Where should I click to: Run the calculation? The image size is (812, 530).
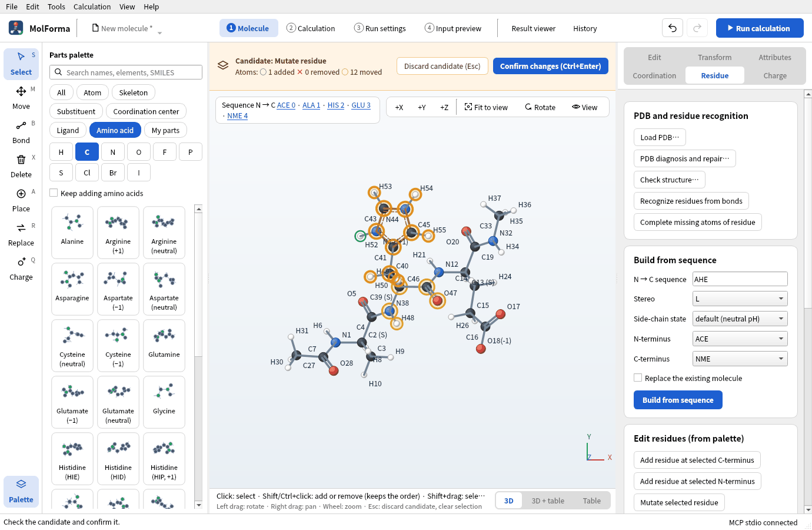760,28
